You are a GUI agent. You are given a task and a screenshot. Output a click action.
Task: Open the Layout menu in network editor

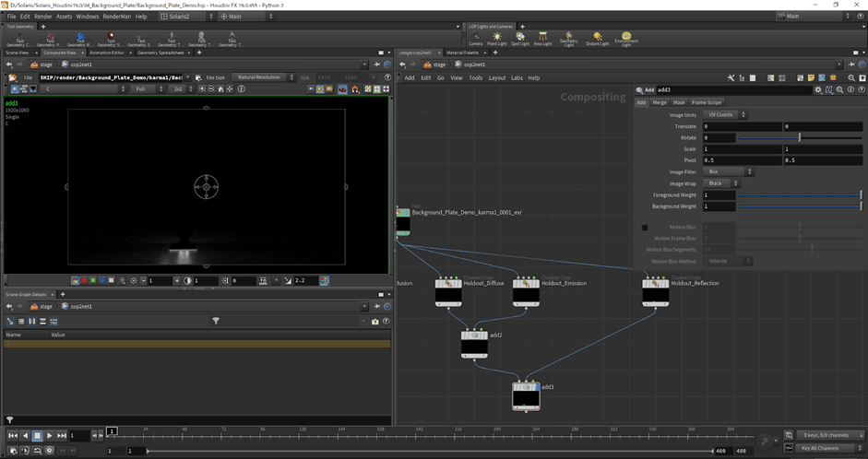click(x=497, y=78)
